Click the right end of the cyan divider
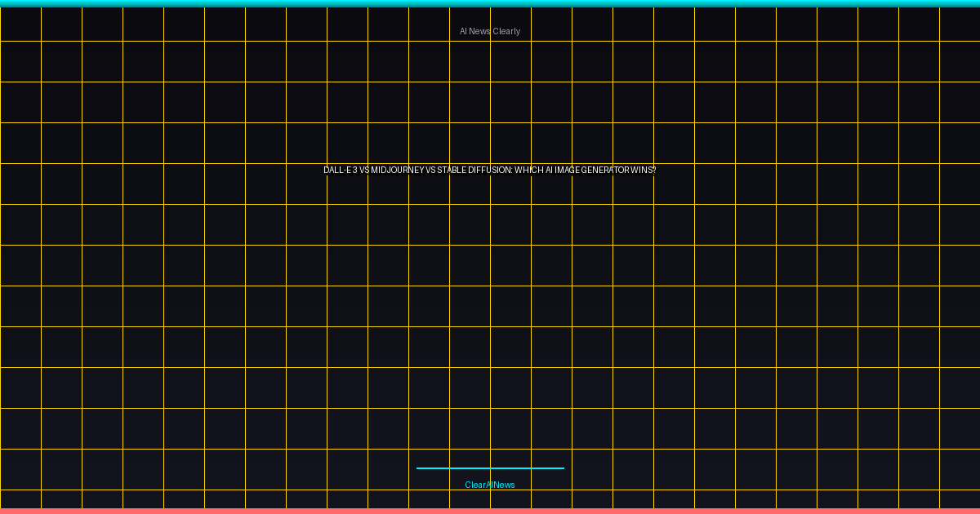This screenshot has width=980, height=514. 561,468
